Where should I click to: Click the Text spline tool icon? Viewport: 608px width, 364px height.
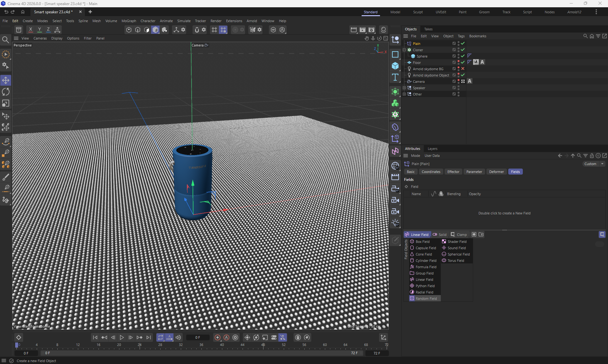point(395,77)
